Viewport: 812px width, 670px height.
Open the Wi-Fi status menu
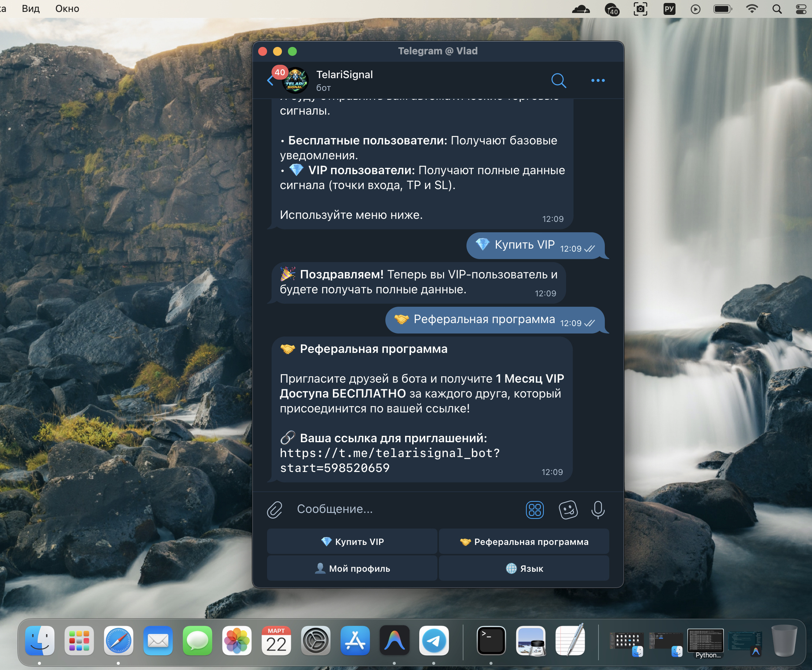[x=751, y=9]
